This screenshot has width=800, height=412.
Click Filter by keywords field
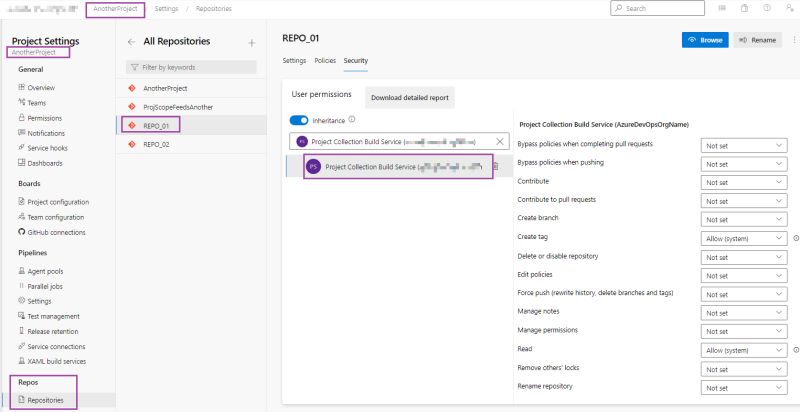pos(191,67)
